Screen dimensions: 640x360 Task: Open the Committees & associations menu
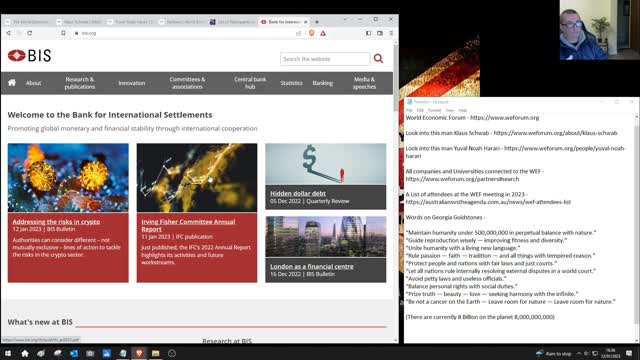[x=187, y=83]
